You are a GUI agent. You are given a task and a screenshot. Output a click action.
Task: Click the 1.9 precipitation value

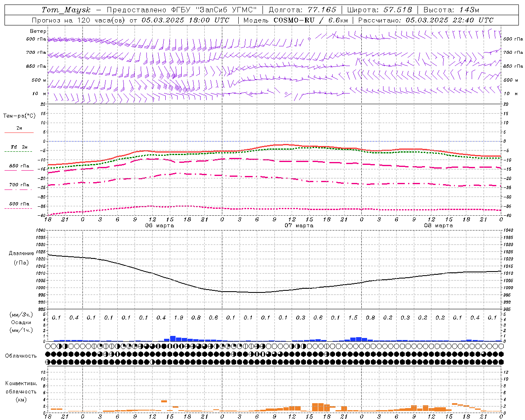[178, 318]
